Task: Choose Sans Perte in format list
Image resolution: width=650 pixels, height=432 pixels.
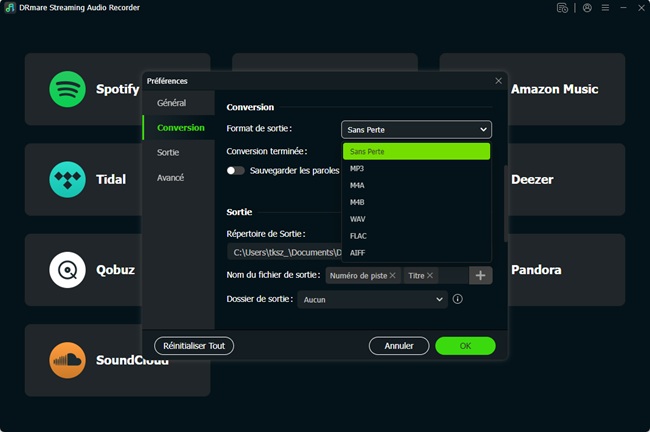Action: coord(416,151)
